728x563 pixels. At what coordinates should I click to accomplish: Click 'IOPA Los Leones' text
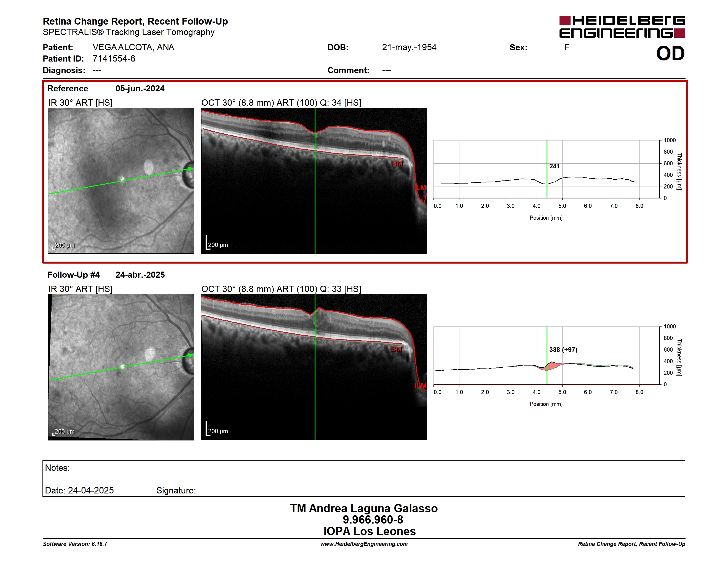[x=370, y=531]
